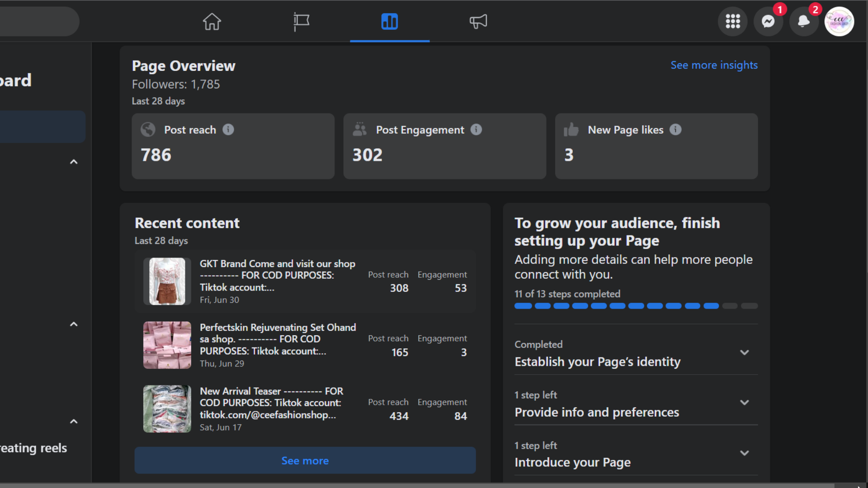Open the GKT Brand post thumbnail

pos(167,282)
